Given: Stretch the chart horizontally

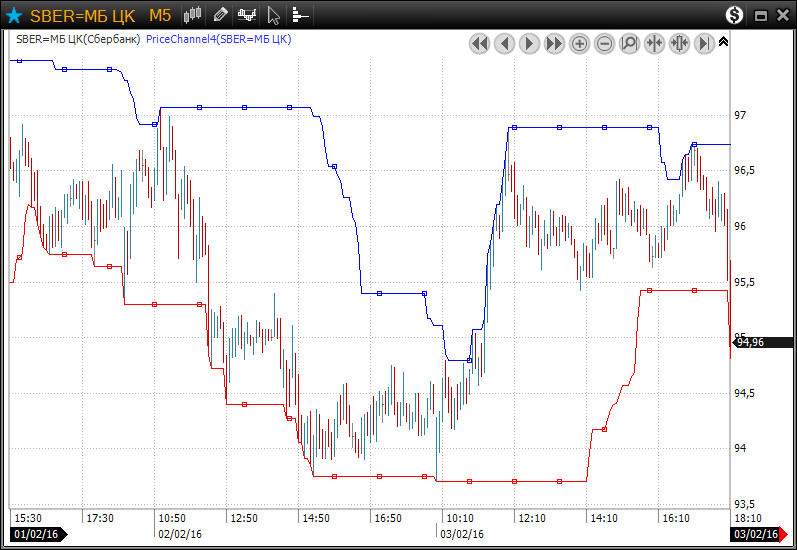Looking at the screenshot, I should click(x=680, y=43).
